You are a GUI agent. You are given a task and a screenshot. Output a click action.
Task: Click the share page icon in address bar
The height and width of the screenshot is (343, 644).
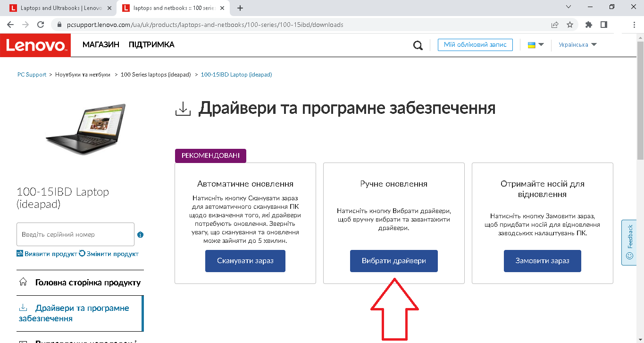click(555, 25)
